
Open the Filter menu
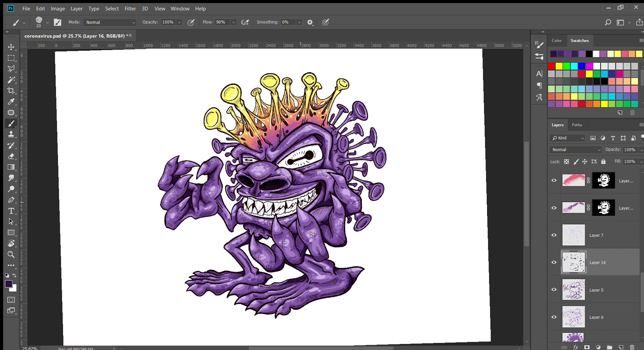pos(130,9)
